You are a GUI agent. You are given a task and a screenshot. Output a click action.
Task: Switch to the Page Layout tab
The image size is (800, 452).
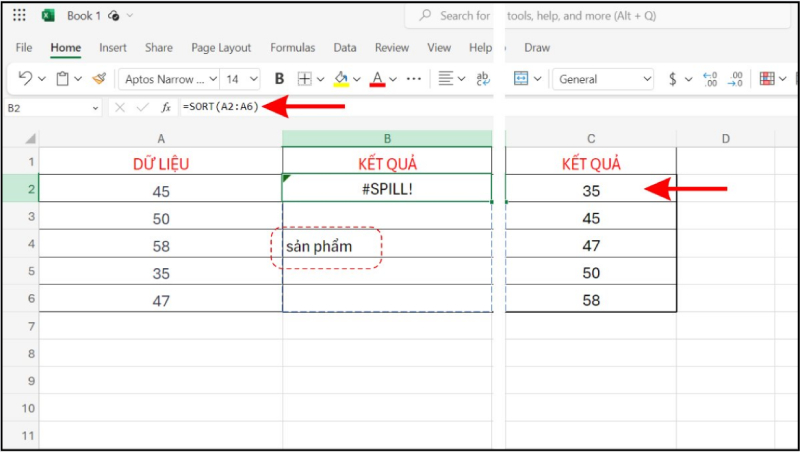point(221,48)
